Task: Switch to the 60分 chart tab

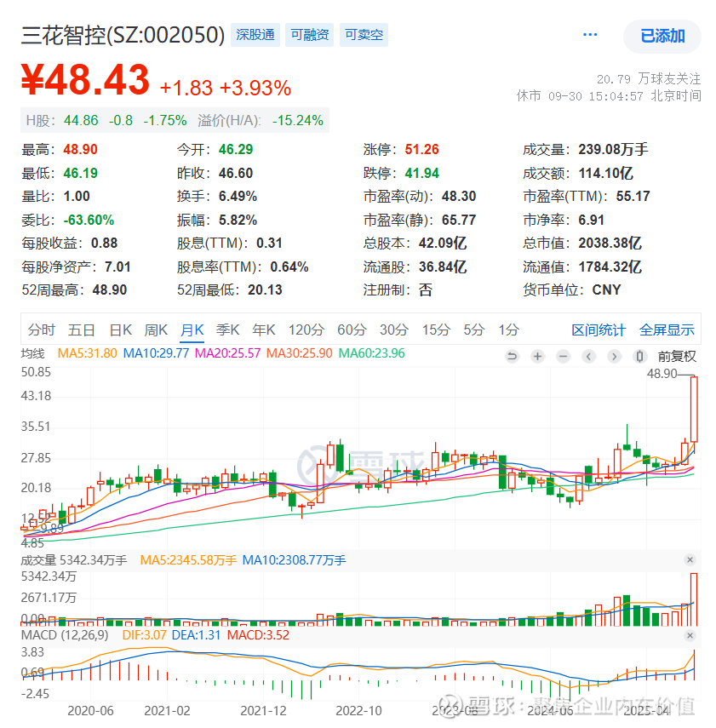Action: coord(352,330)
